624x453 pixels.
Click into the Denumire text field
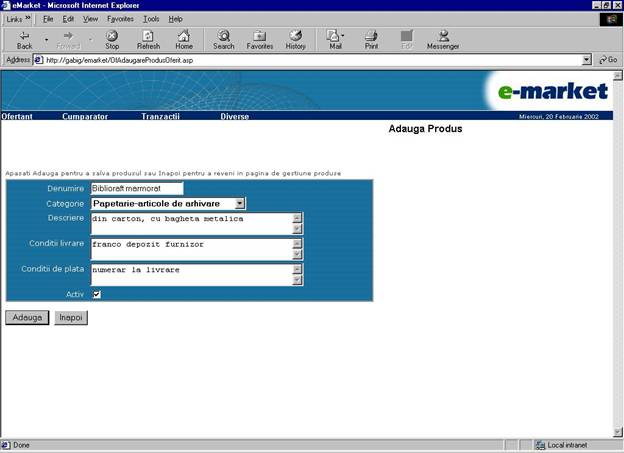(136, 188)
